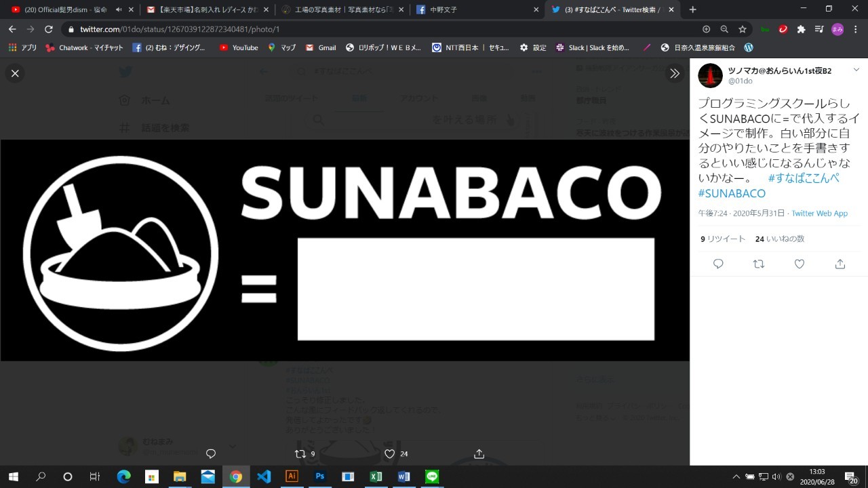Screen dimensions: 868x488
Task: Share the tweet from the right panel
Action: pos(840,264)
